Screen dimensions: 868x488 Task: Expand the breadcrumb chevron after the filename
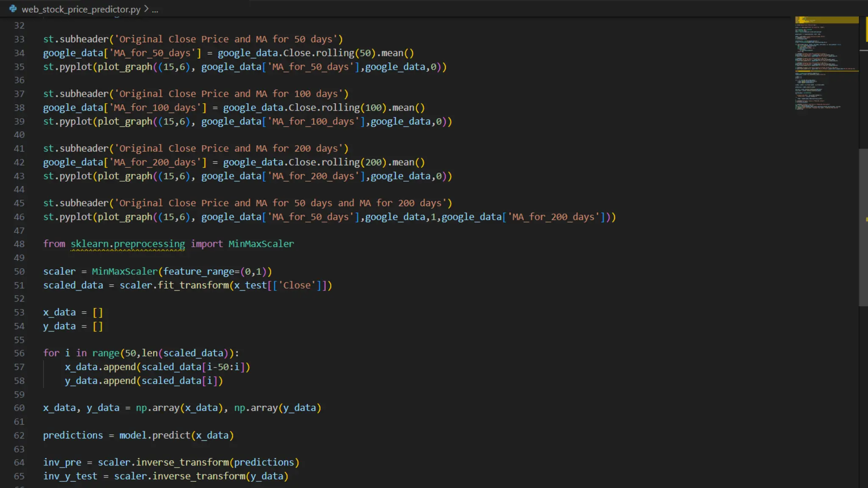click(146, 9)
